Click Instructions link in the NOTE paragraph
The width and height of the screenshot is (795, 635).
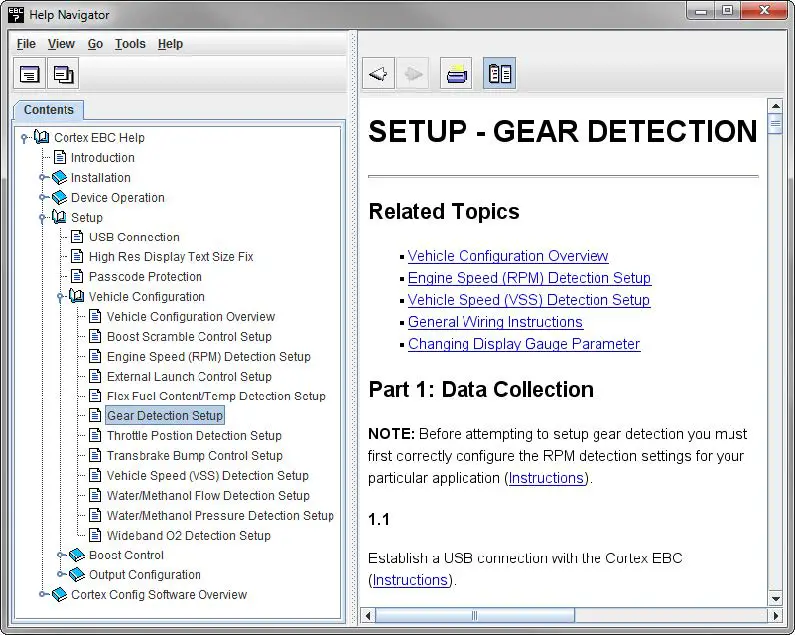click(546, 478)
